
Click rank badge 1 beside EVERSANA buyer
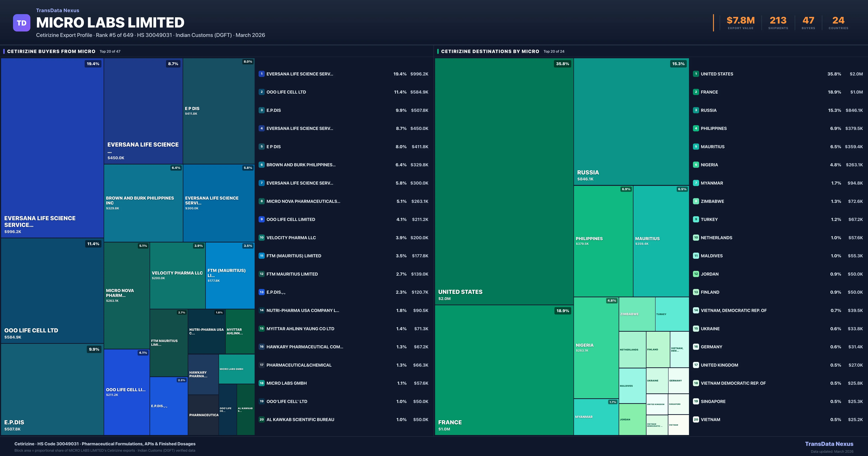(261, 74)
